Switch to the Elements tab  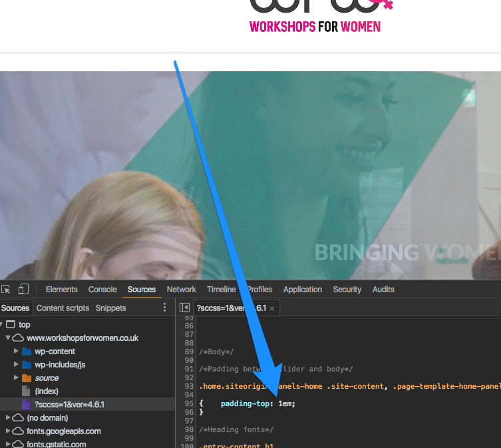click(x=61, y=290)
